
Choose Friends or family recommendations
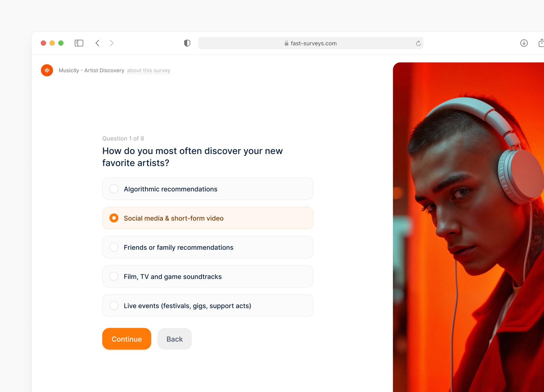coord(208,247)
